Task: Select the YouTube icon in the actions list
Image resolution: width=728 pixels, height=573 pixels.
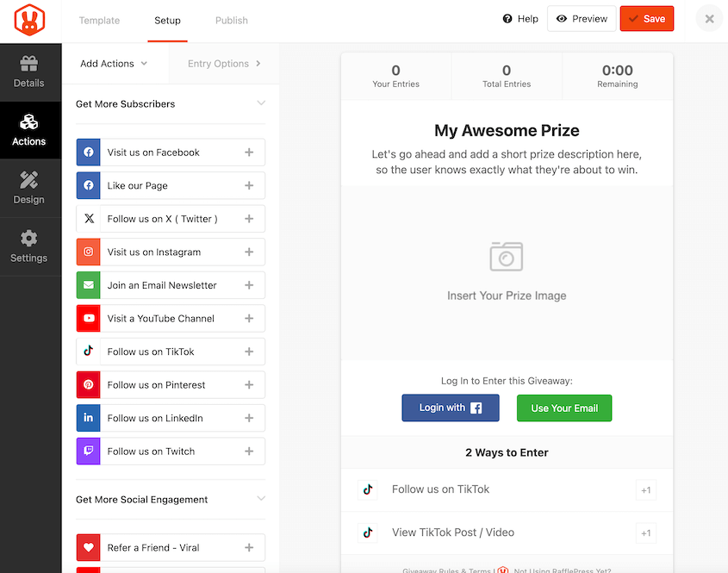Action: click(88, 318)
